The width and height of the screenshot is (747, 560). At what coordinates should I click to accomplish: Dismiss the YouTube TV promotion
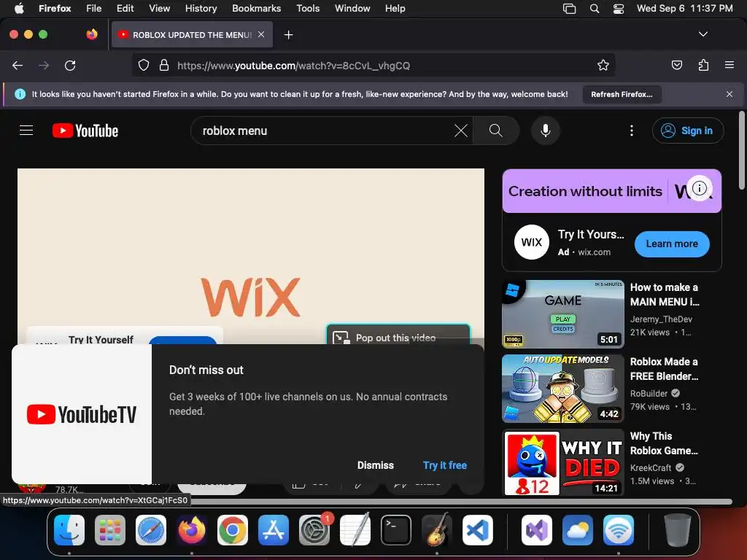376,465
